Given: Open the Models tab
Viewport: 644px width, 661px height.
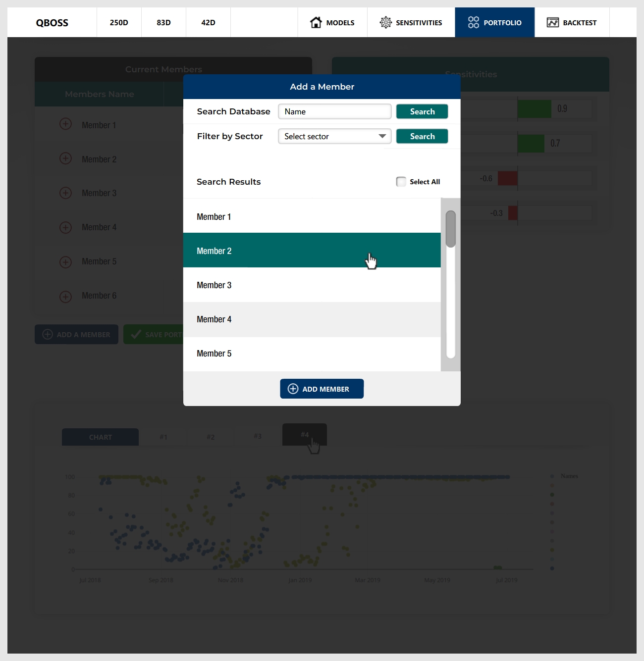Looking at the screenshot, I should click(332, 22).
